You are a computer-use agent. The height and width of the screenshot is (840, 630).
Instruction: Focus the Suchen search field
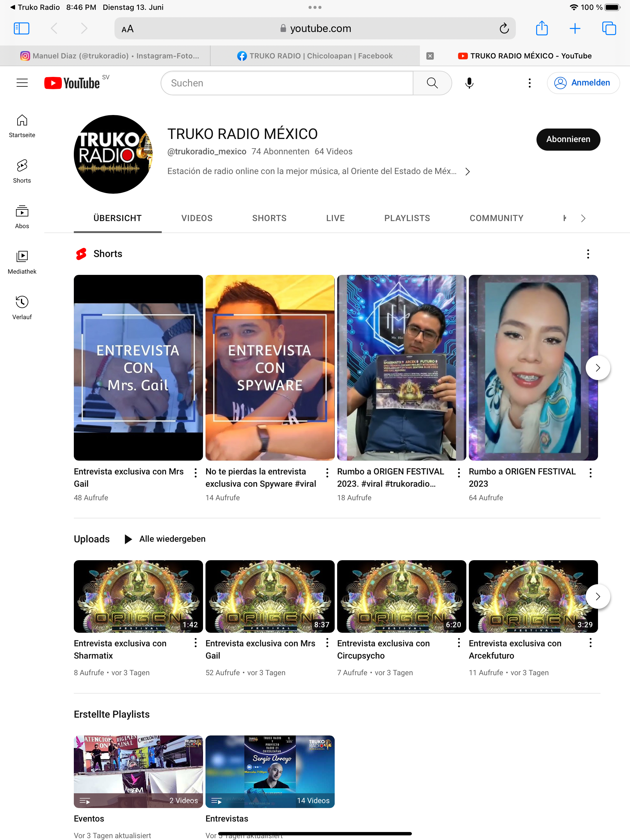pos(286,83)
